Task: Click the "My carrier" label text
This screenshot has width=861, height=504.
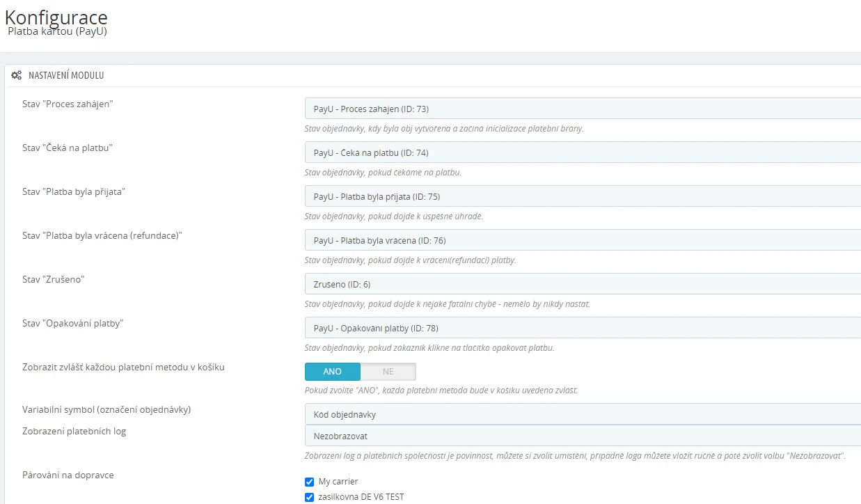Action: (x=338, y=482)
